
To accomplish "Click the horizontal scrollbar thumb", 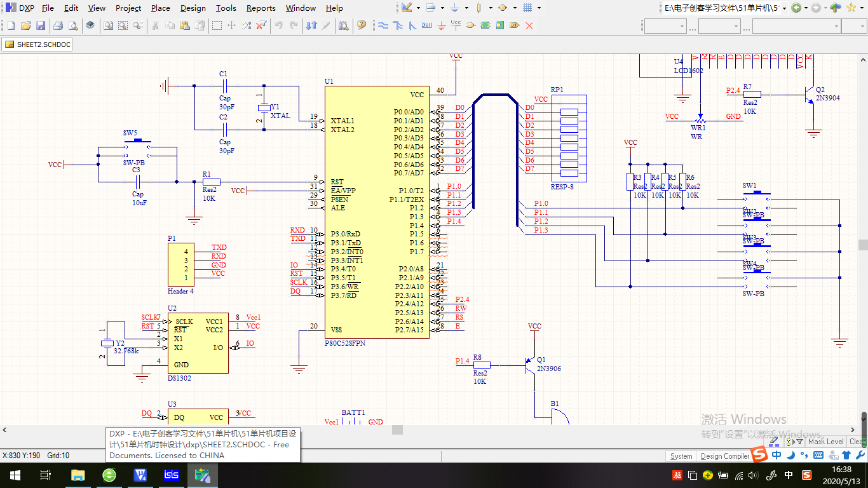I will [397, 430].
